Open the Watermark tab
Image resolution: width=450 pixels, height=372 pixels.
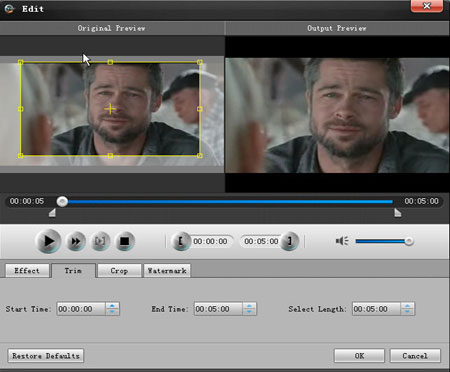tap(167, 271)
